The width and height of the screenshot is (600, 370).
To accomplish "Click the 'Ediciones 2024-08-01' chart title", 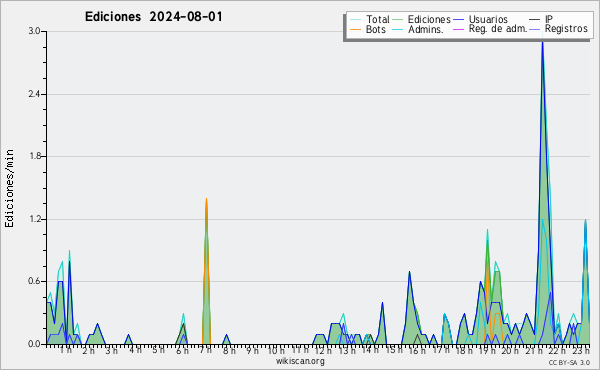I will (153, 17).
